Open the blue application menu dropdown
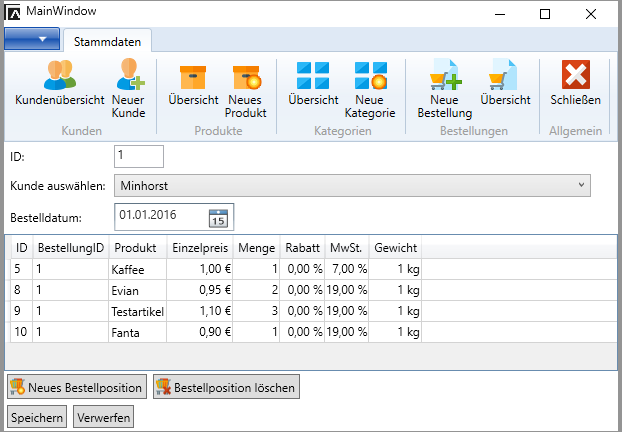 [32, 40]
